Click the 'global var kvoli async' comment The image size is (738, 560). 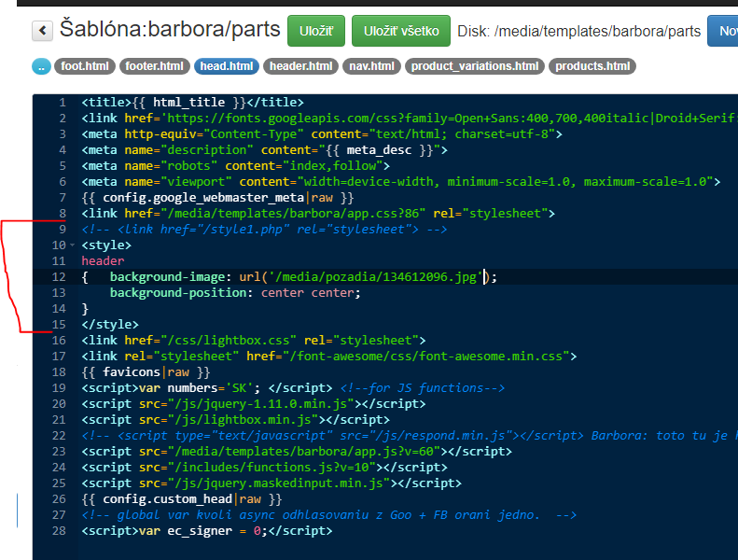(x=329, y=515)
